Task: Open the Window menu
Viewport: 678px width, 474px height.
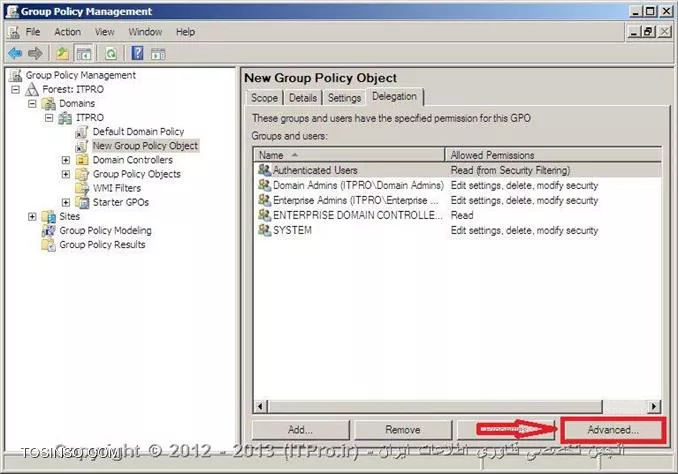Action: tap(145, 32)
